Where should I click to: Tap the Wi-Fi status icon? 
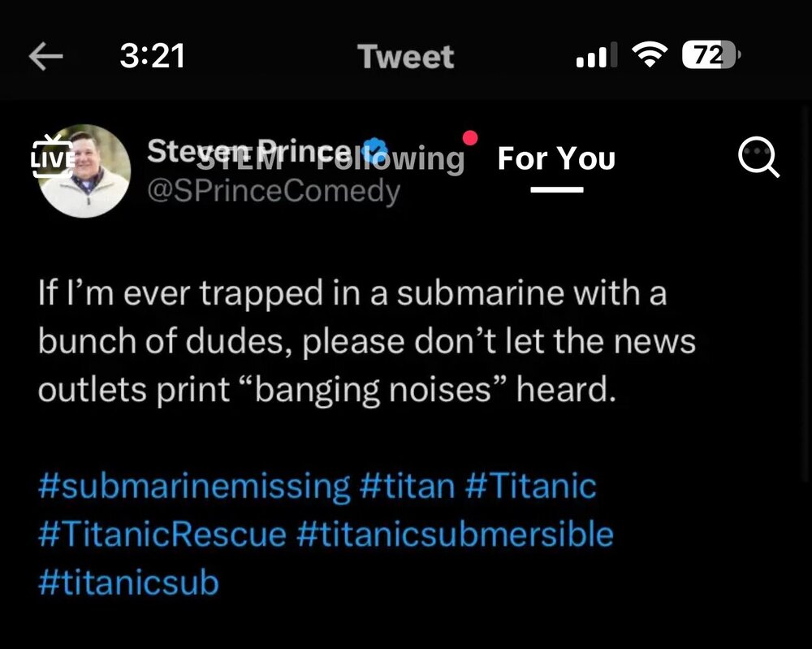tap(648, 55)
